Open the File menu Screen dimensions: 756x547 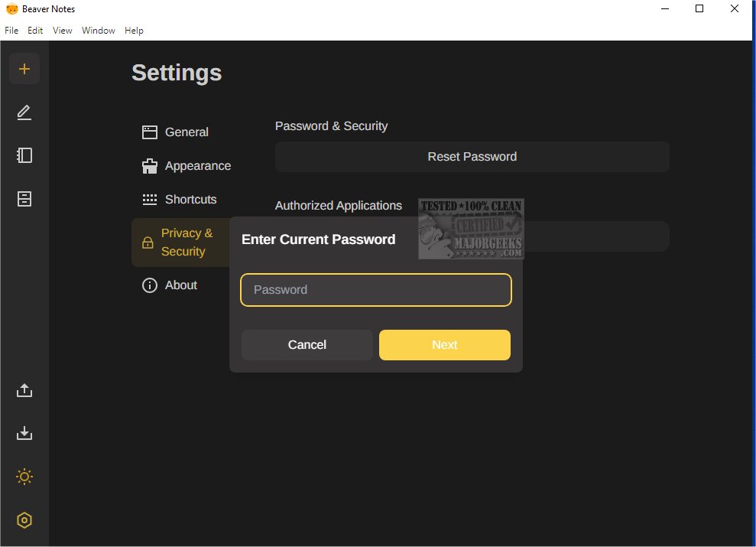[11, 31]
